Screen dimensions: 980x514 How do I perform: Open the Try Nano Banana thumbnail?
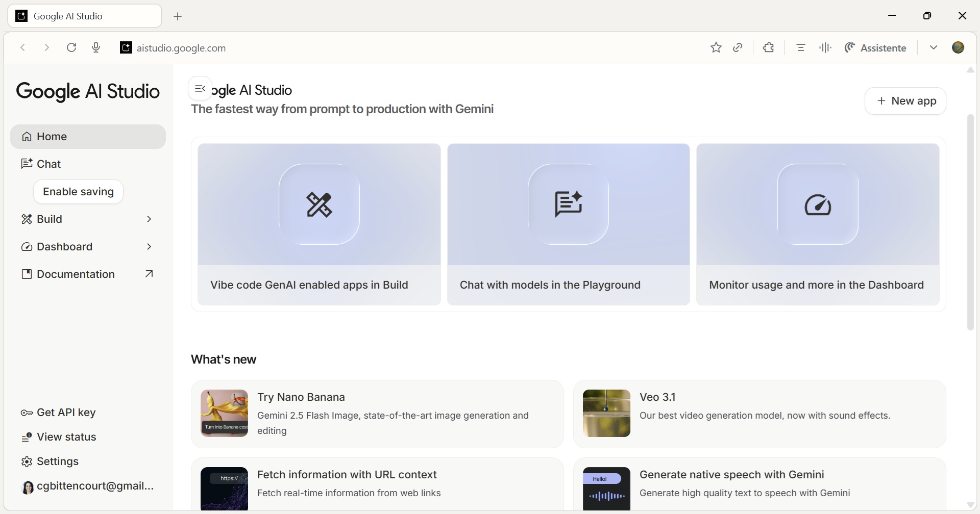[x=224, y=414]
